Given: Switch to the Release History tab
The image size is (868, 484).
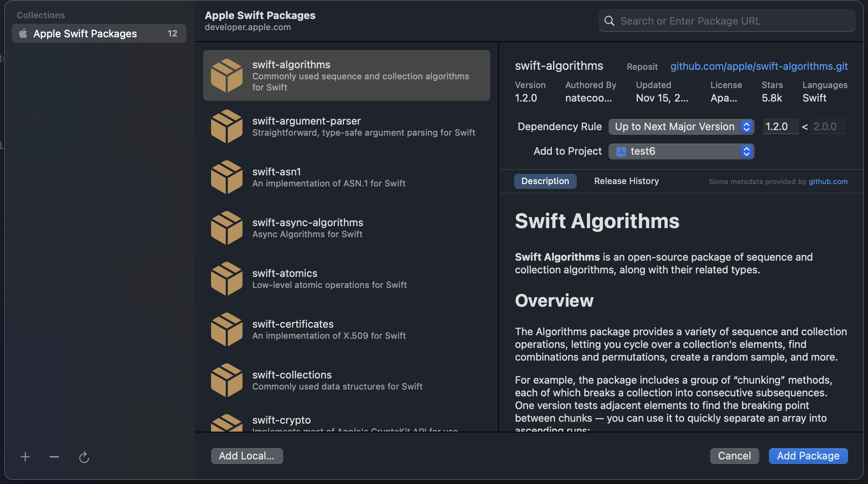Looking at the screenshot, I should (626, 181).
